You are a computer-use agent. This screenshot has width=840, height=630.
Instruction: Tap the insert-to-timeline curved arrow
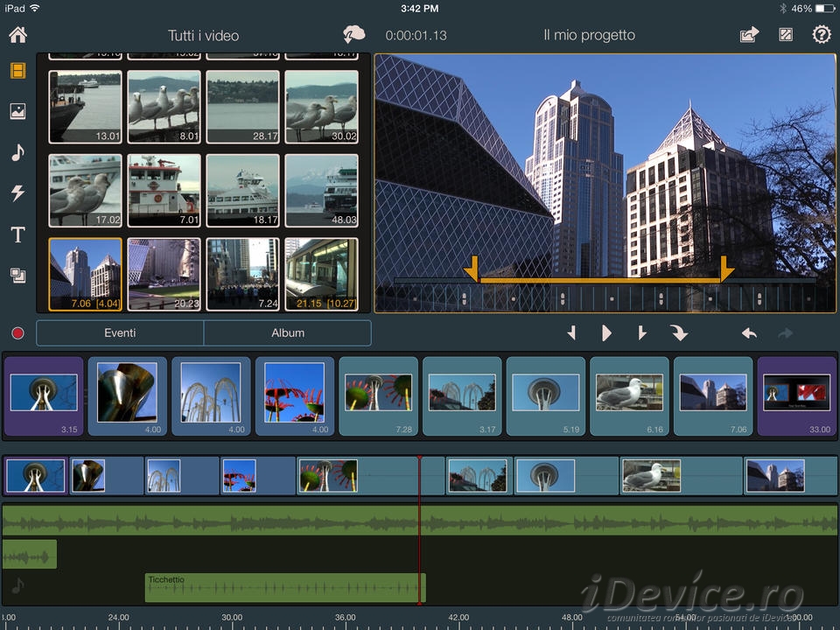coord(679,332)
